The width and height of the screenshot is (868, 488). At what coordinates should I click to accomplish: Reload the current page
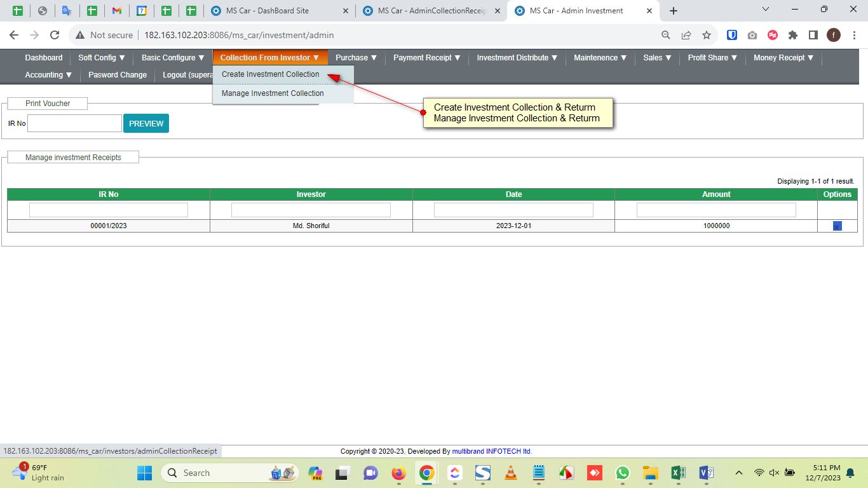(x=55, y=35)
